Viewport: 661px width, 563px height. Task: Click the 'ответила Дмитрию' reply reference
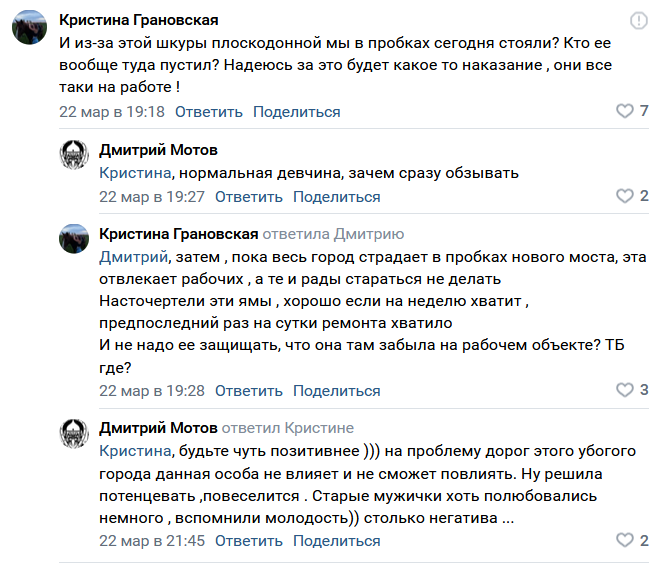333,234
